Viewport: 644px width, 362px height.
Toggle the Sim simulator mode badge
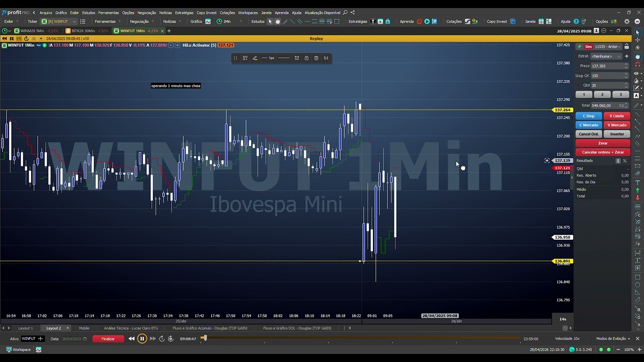pos(588,47)
